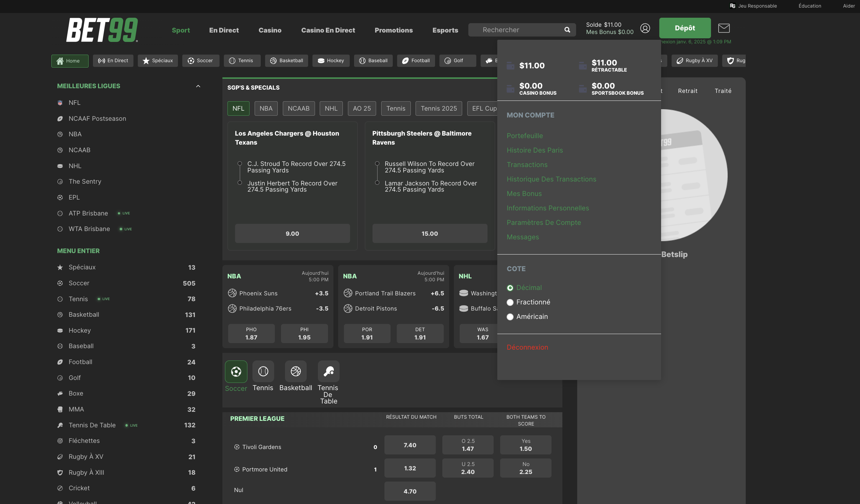The width and height of the screenshot is (860, 504).
Task: Click the Hockey puck chip in top bar
Action: tap(331, 61)
